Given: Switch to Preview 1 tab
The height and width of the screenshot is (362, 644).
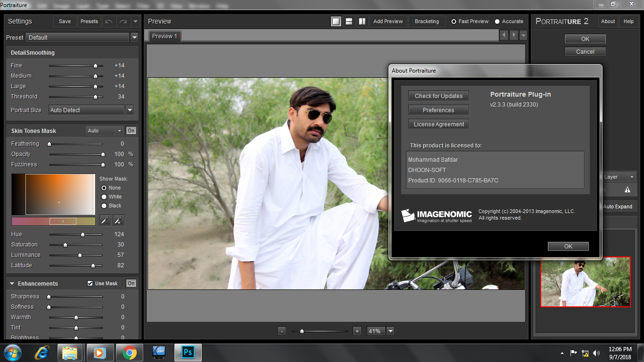Looking at the screenshot, I should (165, 36).
